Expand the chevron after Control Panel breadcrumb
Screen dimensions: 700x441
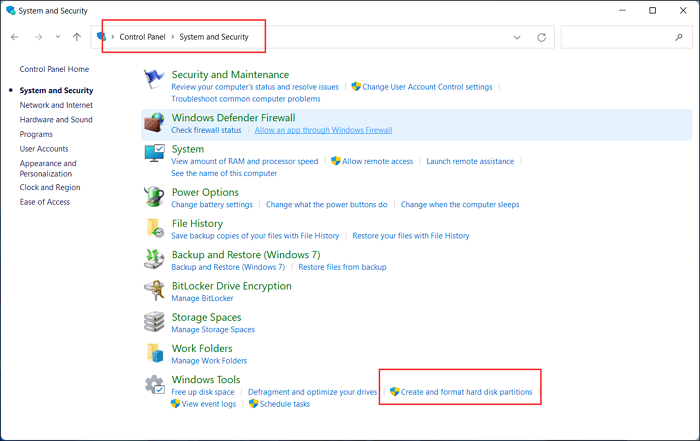[173, 37]
